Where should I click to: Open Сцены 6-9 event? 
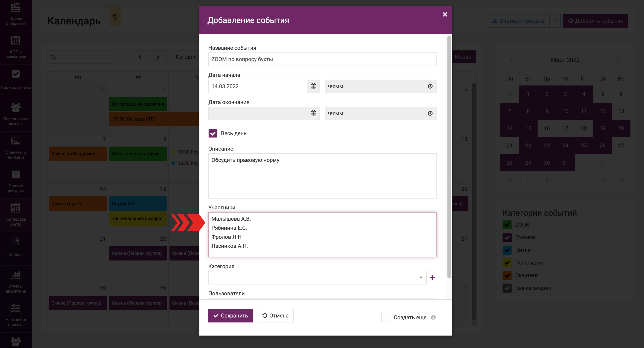[138, 204]
